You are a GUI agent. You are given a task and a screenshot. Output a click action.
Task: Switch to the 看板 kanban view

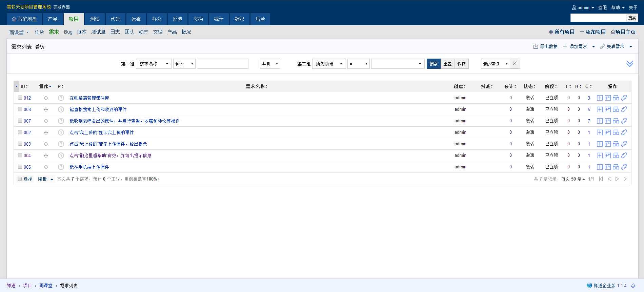(x=40, y=47)
